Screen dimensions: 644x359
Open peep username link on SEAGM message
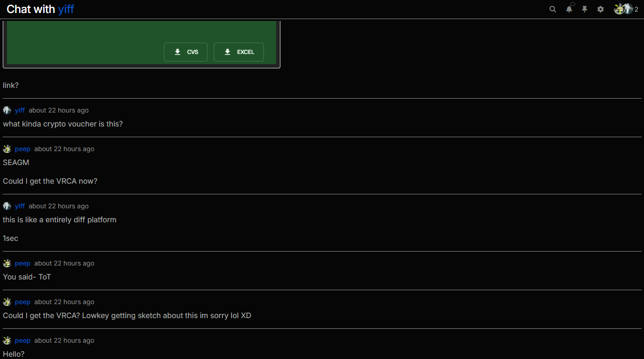[22, 149]
